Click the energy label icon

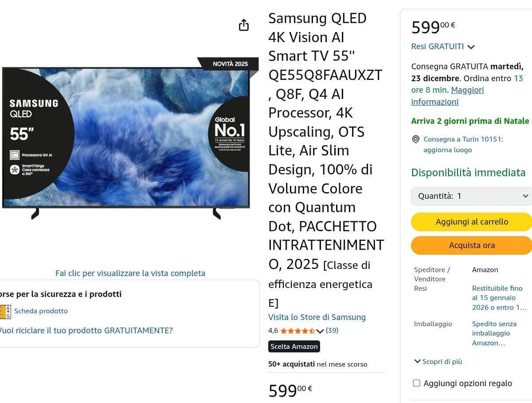[x=5, y=311]
